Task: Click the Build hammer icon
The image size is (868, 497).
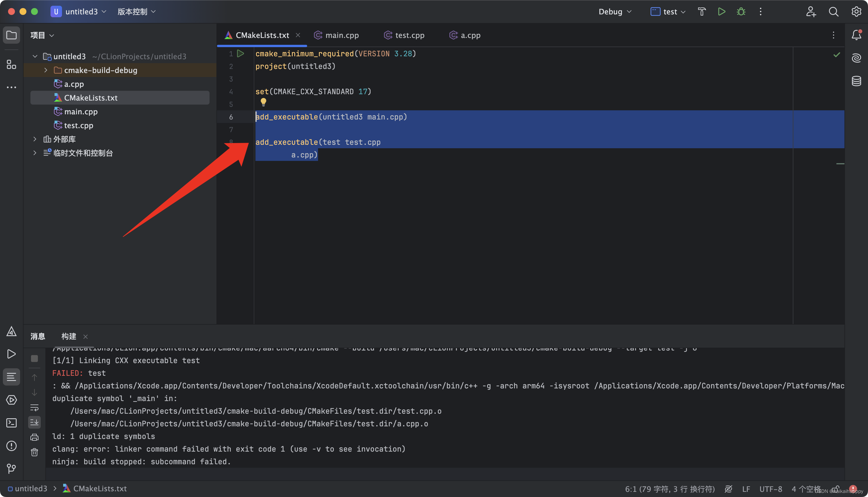Action: pos(702,11)
